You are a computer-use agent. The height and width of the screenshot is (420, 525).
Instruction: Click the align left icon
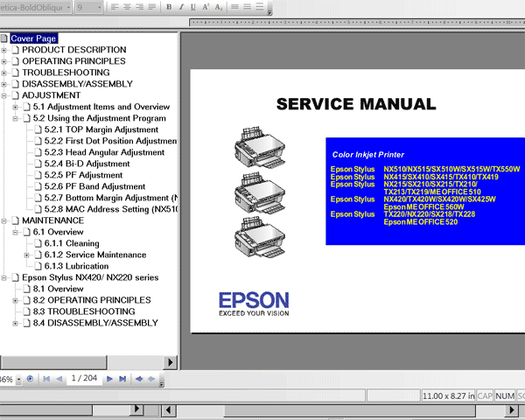pos(115,7)
